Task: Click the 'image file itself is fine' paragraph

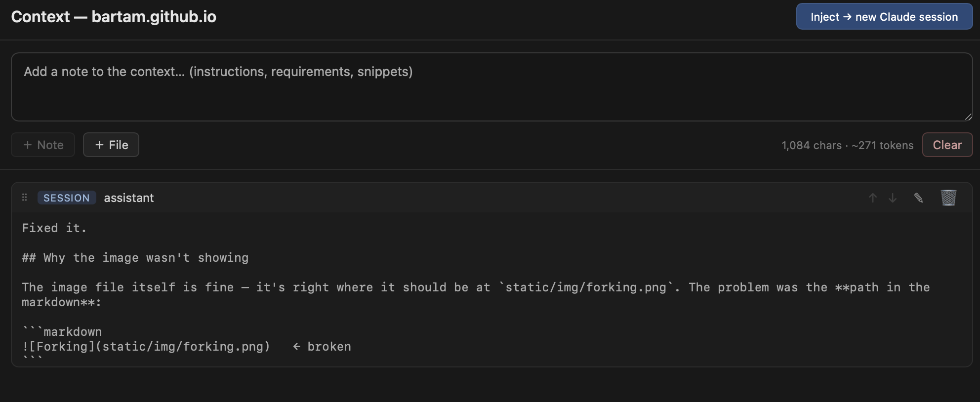Action: 476,295
